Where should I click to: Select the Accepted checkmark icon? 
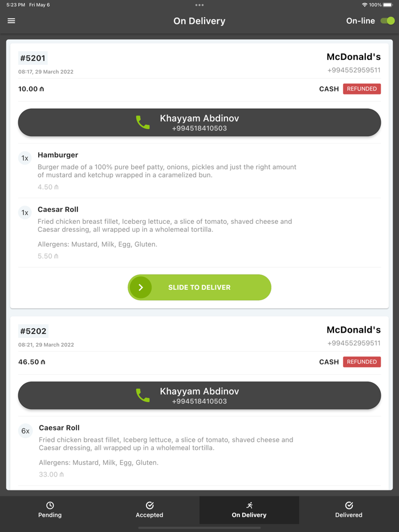coord(149,505)
